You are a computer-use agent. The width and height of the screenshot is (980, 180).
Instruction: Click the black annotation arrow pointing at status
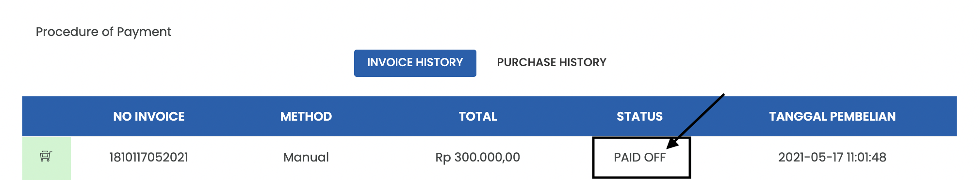click(696, 121)
